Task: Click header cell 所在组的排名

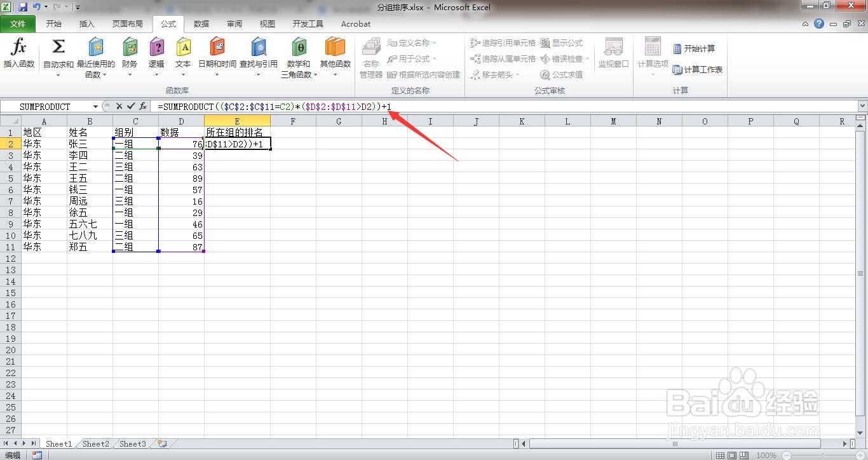Action: click(x=237, y=132)
